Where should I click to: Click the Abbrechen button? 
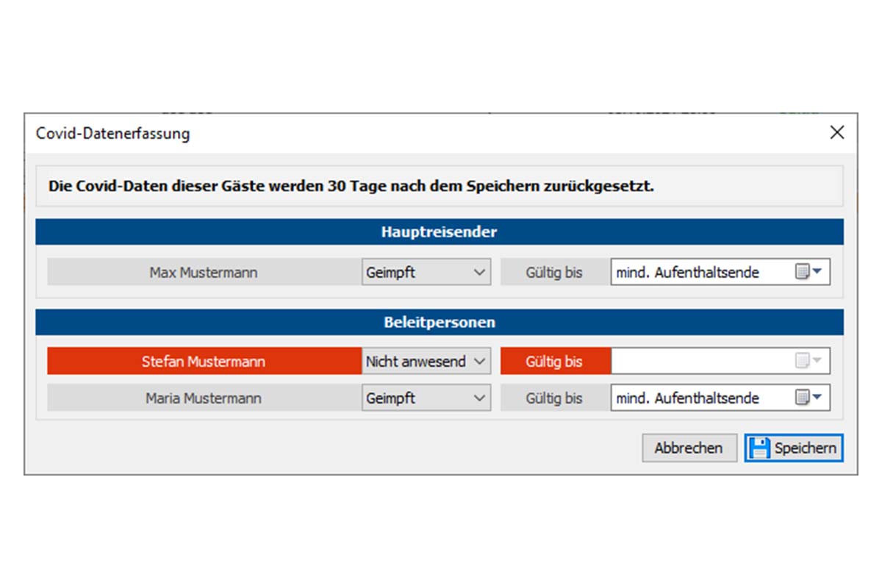[x=689, y=448]
